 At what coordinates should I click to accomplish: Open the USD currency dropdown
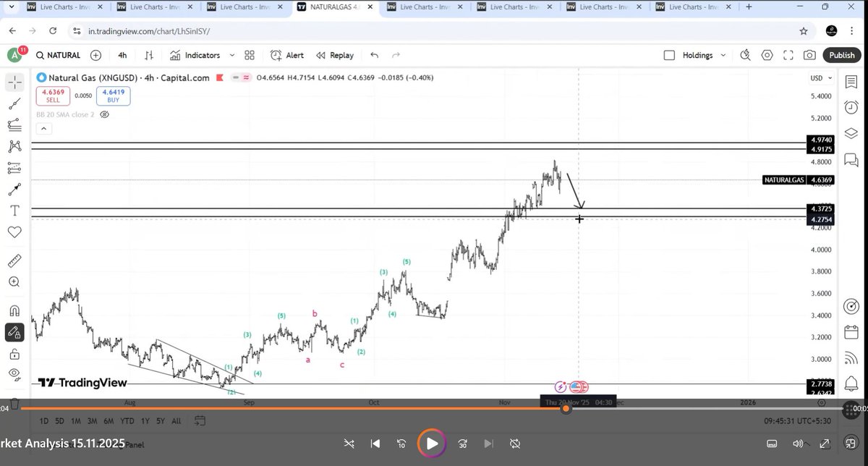pos(820,78)
